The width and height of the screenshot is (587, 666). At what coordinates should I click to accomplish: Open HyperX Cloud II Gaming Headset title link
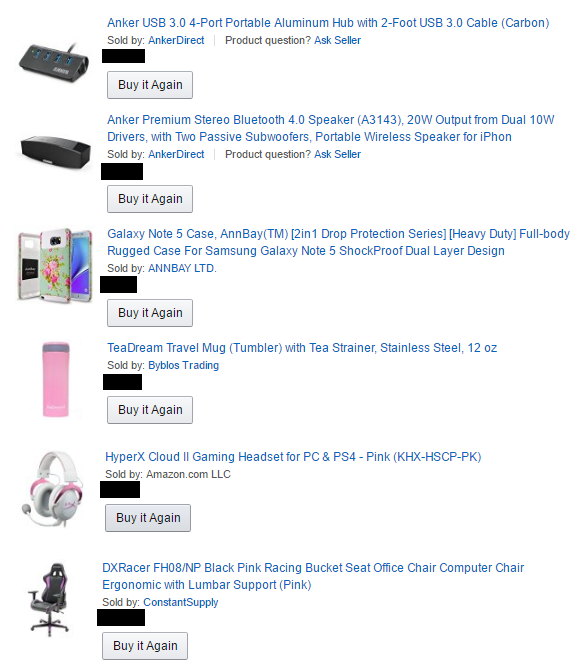[x=293, y=457]
